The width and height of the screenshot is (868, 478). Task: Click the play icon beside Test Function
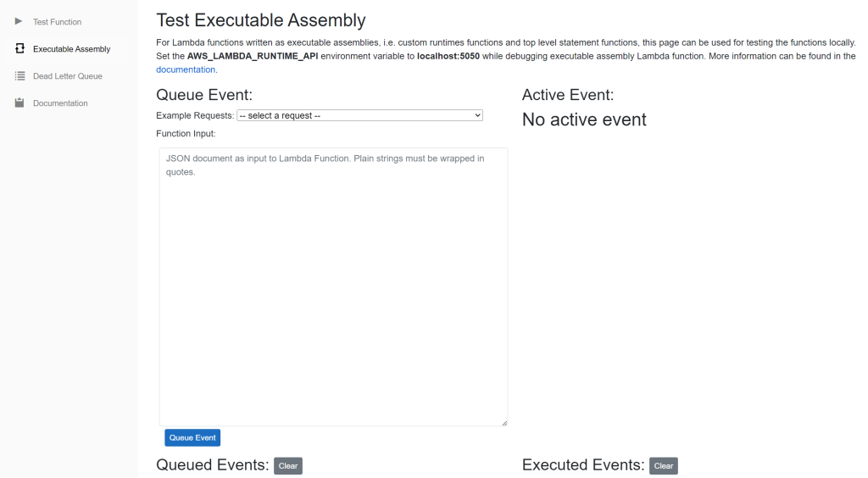pos(19,21)
